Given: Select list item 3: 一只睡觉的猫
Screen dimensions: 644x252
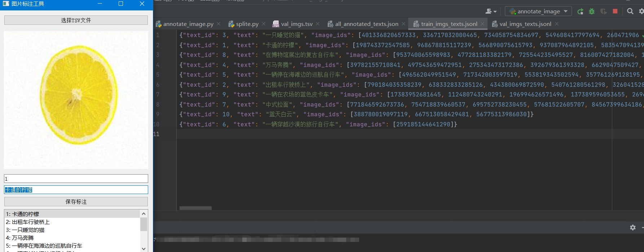Looking at the screenshot, I should [x=72, y=230].
